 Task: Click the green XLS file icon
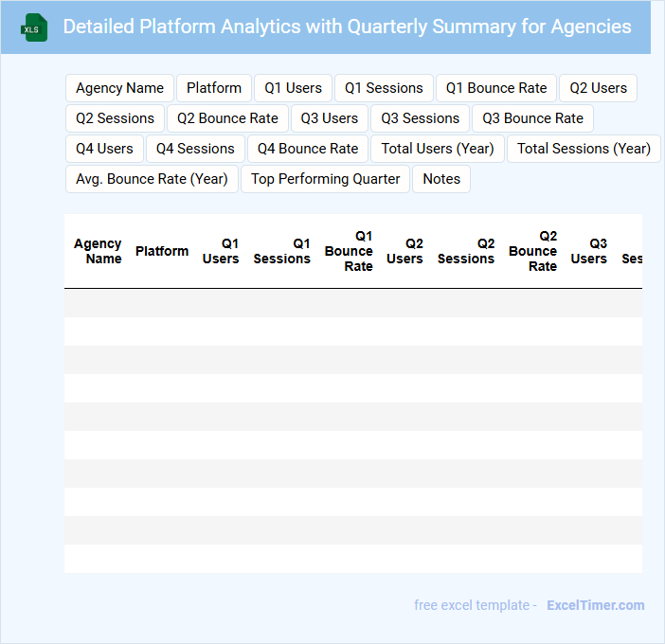coord(35,27)
